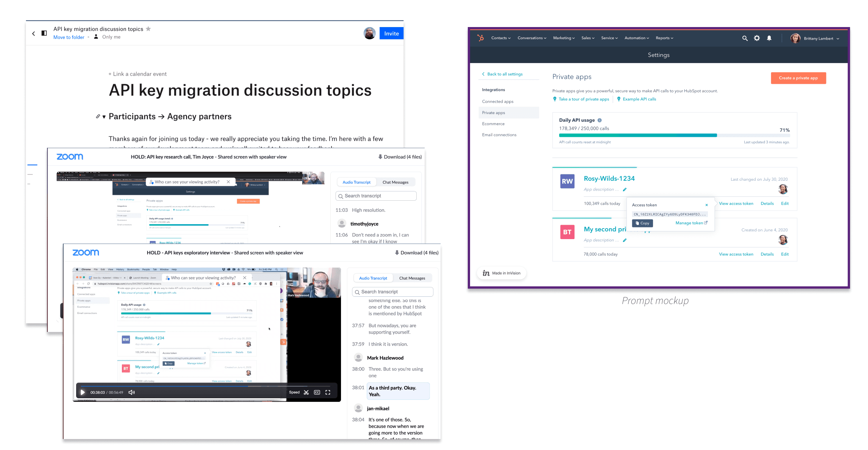Open the Contacts dropdown menu
Screen dimensions: 868x450
pyautogui.click(x=501, y=38)
